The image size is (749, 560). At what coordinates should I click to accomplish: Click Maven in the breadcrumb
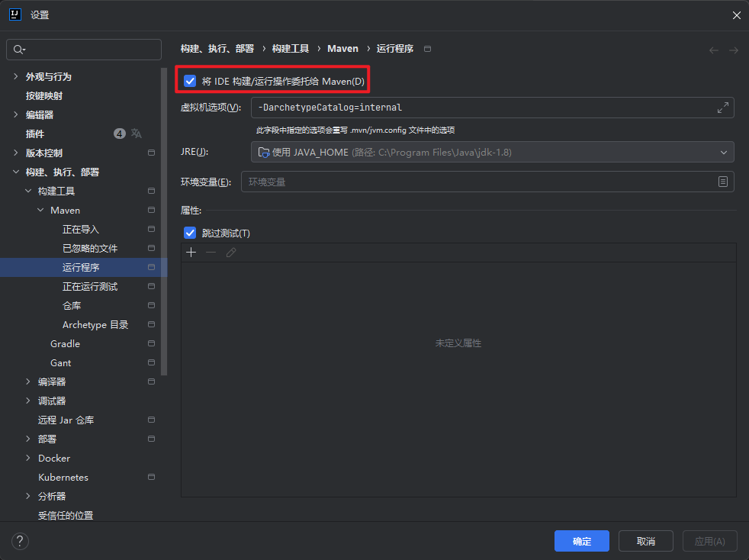coord(342,49)
